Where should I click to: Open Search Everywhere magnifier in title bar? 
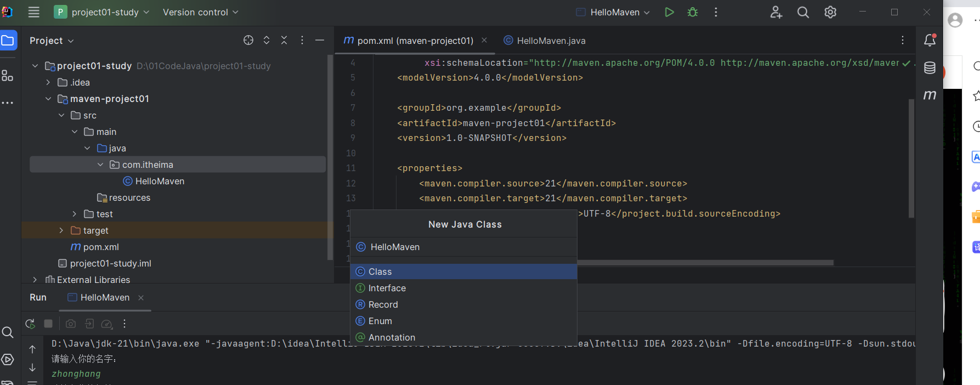(803, 12)
